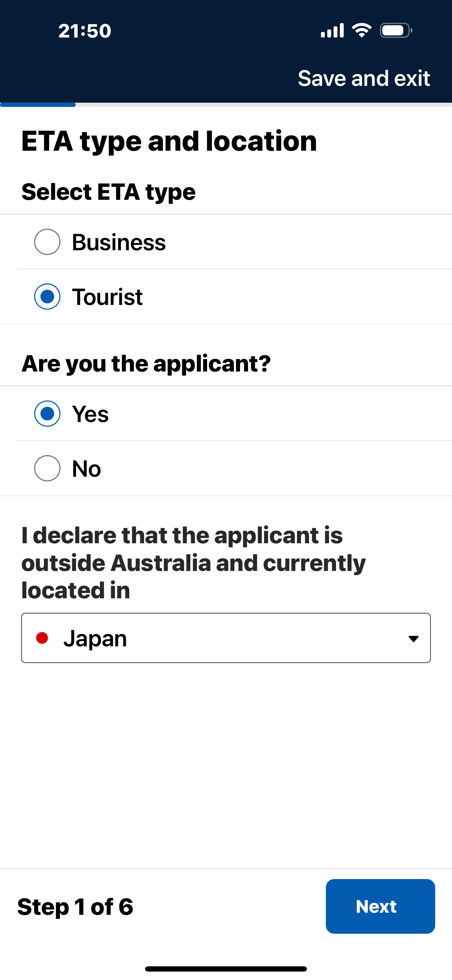
Task: Tap the Business option label text
Action: pos(119,242)
